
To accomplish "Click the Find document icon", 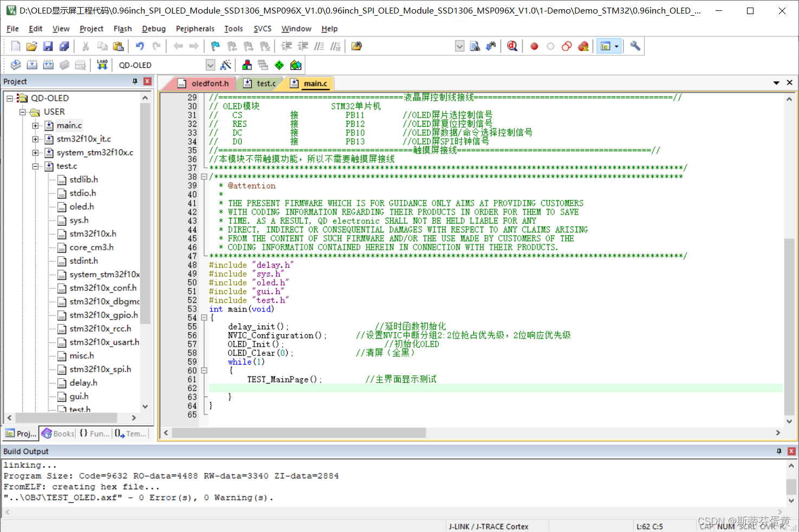I will (475, 46).
